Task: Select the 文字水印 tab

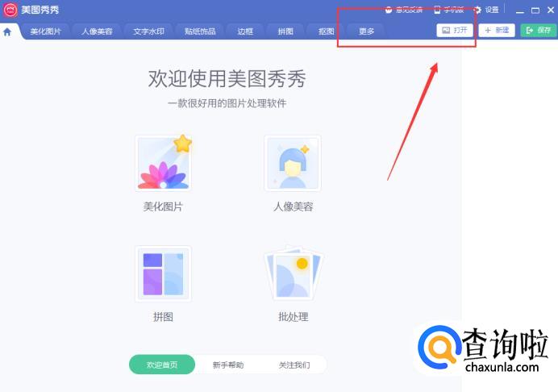Action: tap(148, 31)
